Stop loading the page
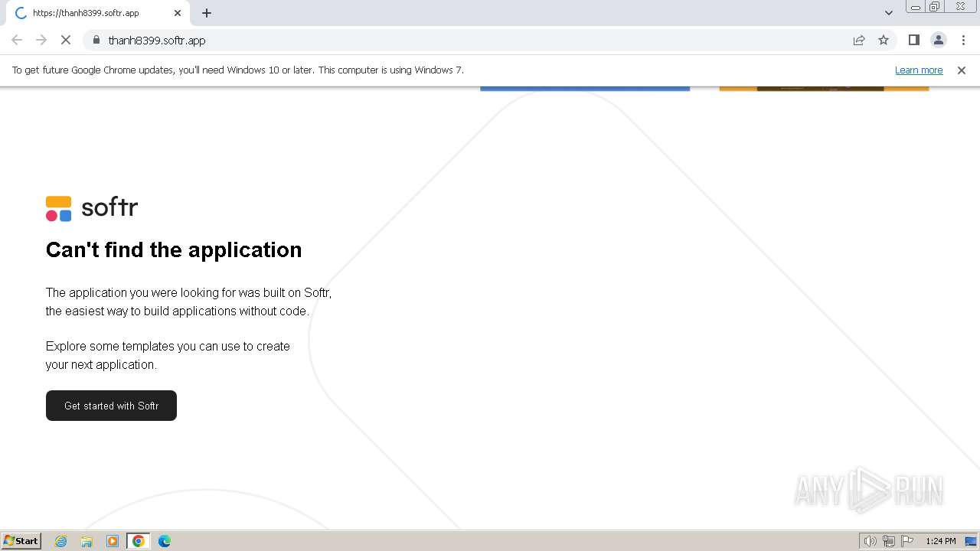 pyautogui.click(x=66, y=40)
